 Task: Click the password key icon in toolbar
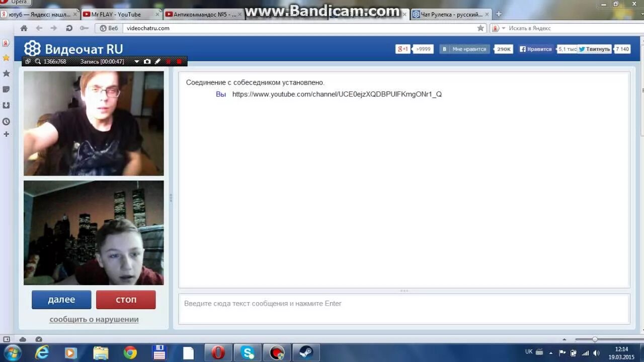pos(84,28)
